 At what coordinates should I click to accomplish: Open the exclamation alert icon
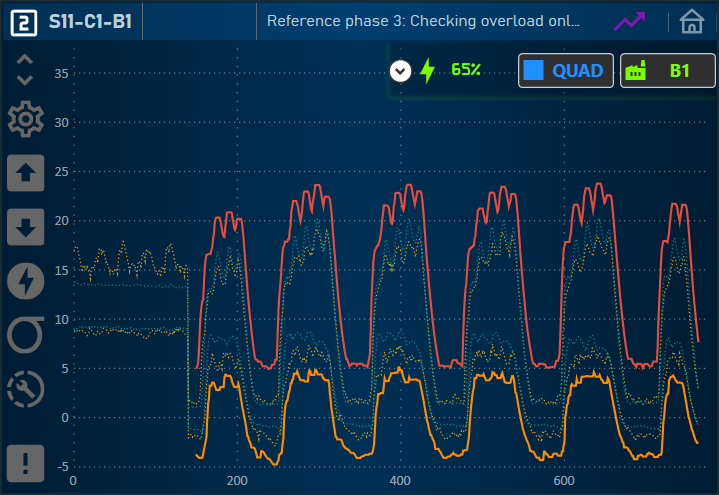tap(26, 461)
